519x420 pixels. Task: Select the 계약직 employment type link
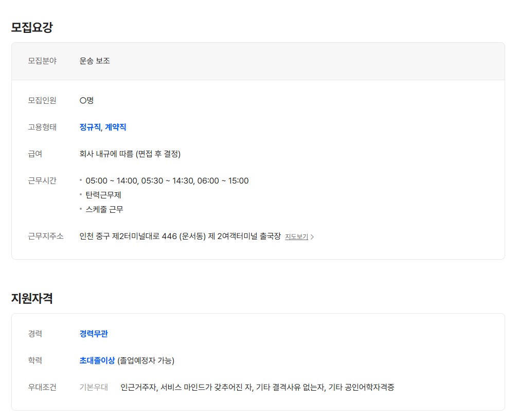pyautogui.click(x=116, y=127)
